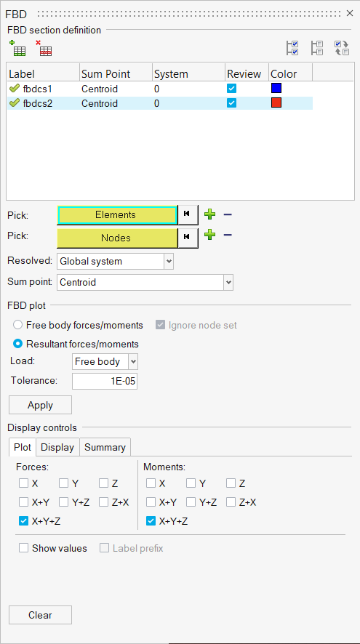Disable Forces X+Y+Z checkbox

click(23, 521)
